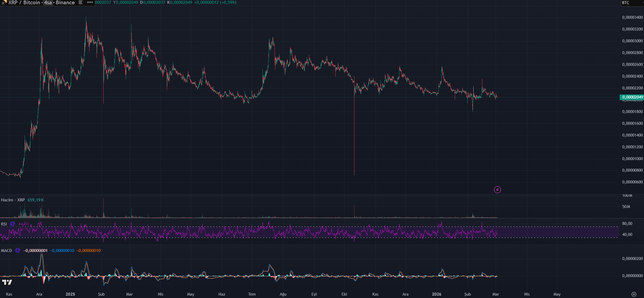Click the 2025 year marker on time axis

(x=70, y=294)
